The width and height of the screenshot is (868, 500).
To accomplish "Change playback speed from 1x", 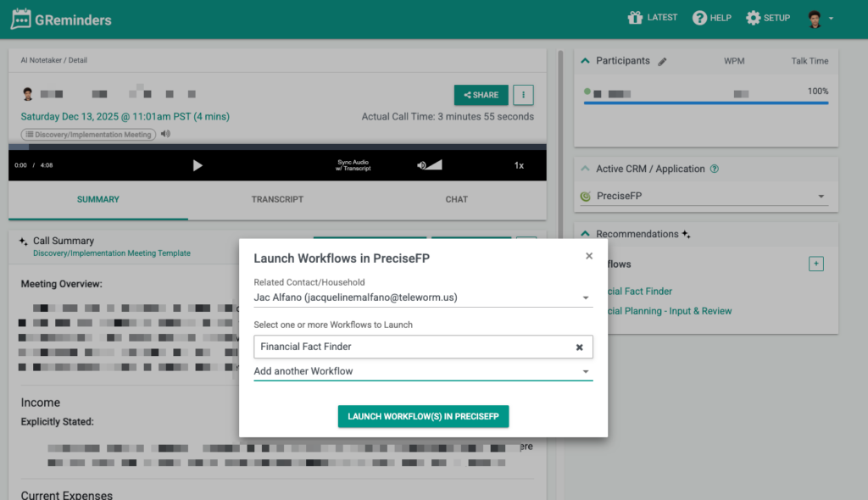I will tap(519, 165).
